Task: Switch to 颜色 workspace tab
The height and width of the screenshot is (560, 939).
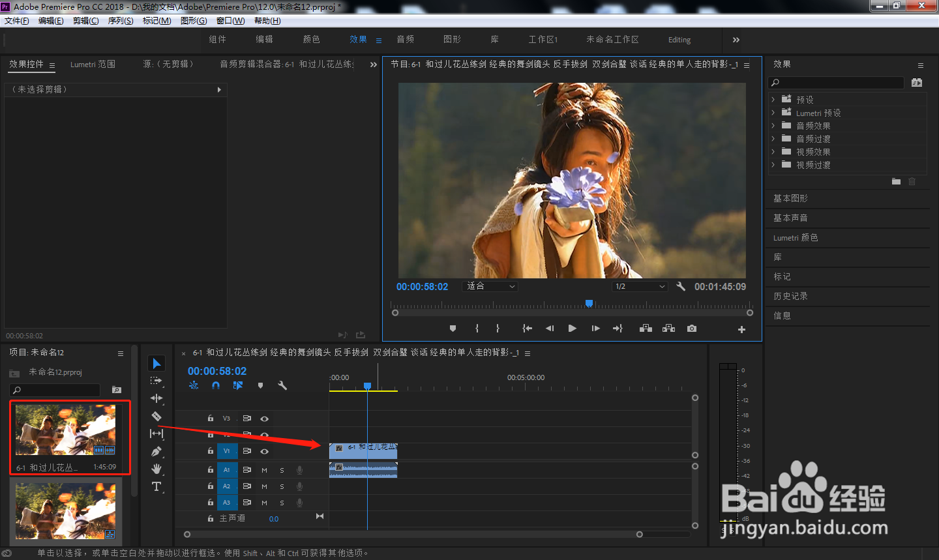Action: 312,39
